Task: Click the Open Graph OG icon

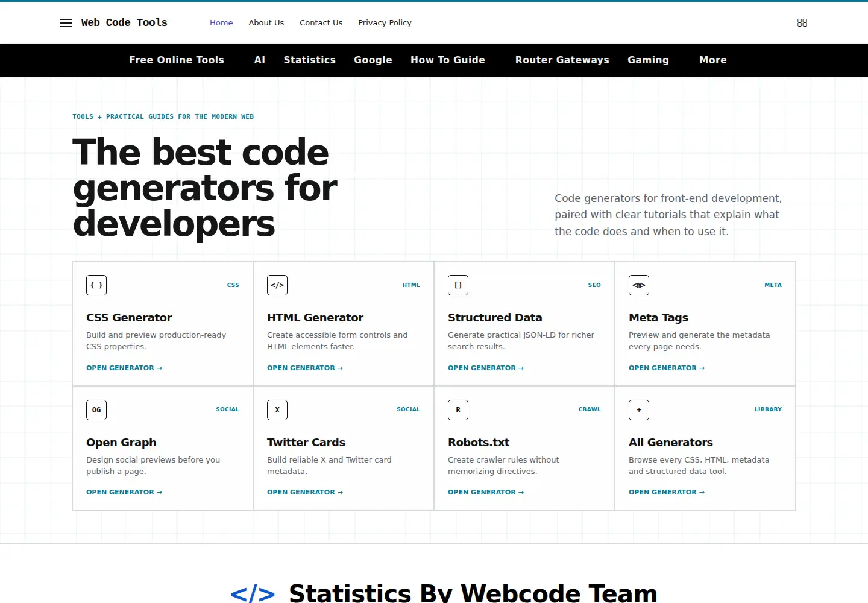Action: [96, 410]
